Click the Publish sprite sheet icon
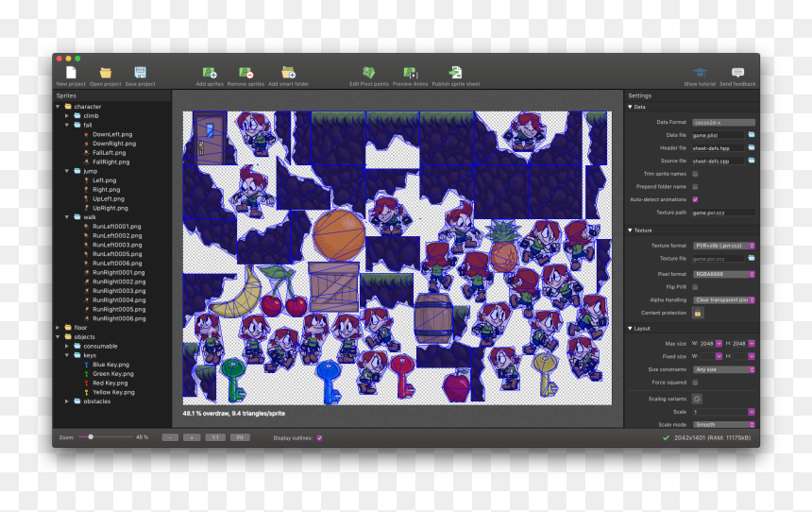812x512 pixels. click(456, 73)
